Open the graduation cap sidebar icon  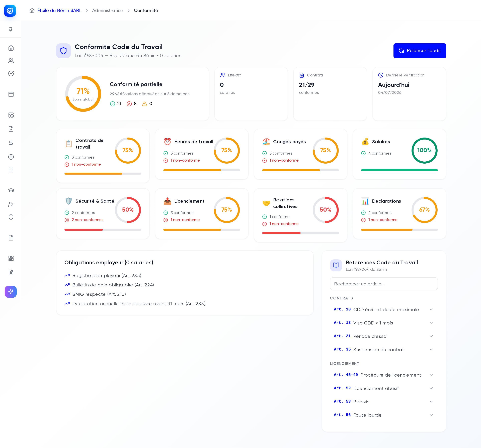click(x=11, y=190)
